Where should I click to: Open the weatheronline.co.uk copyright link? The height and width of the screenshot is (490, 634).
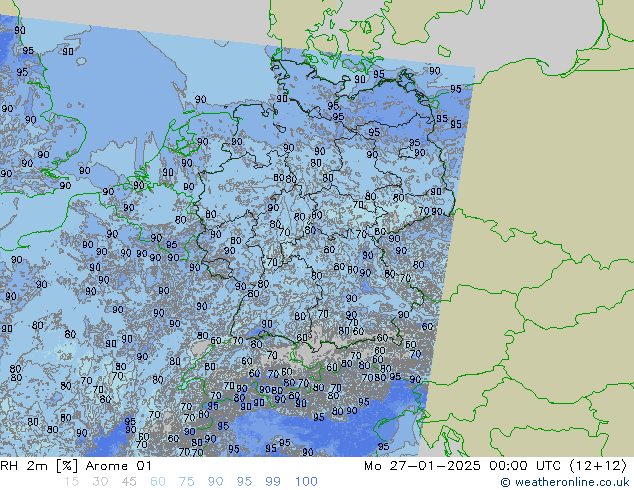point(565,482)
